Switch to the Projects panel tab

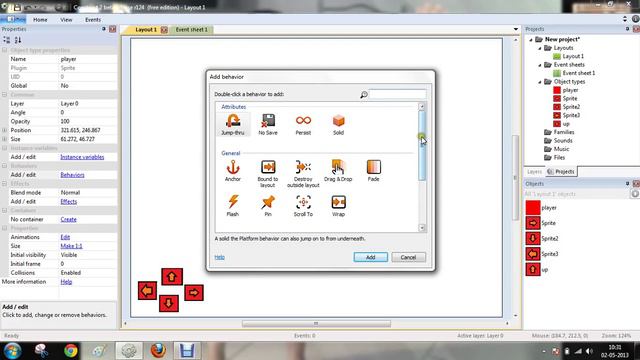(x=561, y=172)
